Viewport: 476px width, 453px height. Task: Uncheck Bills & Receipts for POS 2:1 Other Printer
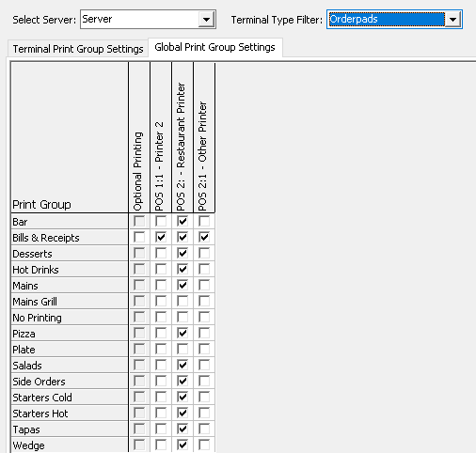tap(204, 237)
